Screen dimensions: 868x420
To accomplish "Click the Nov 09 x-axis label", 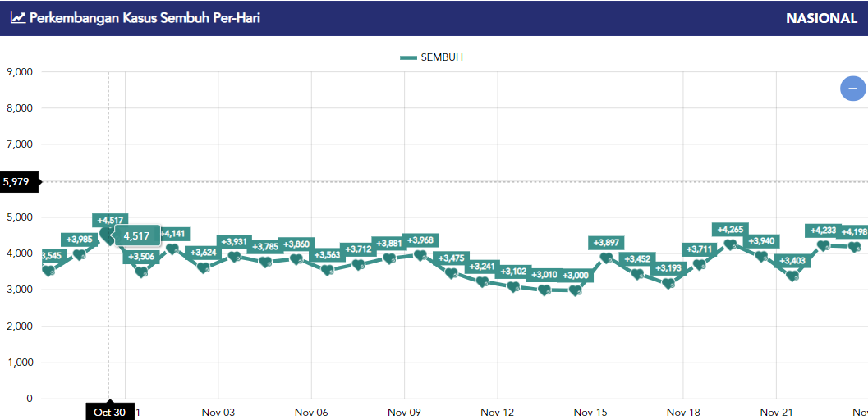I will tap(404, 413).
